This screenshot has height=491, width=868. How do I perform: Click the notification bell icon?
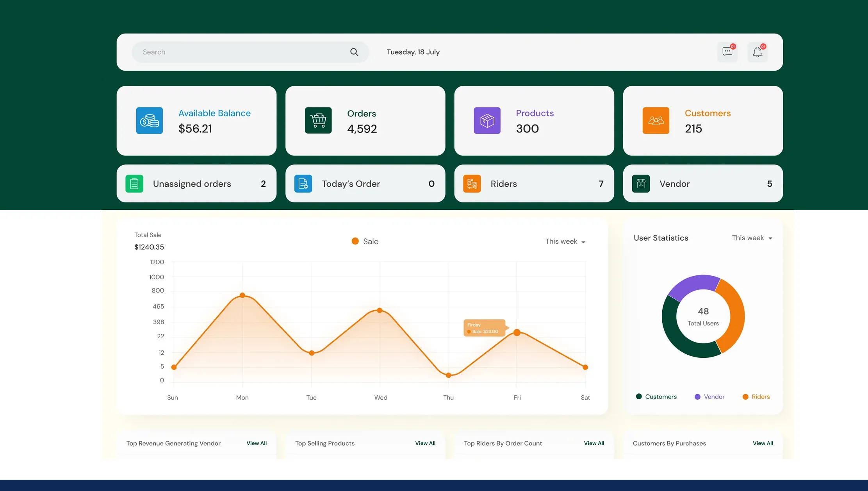[x=757, y=52]
